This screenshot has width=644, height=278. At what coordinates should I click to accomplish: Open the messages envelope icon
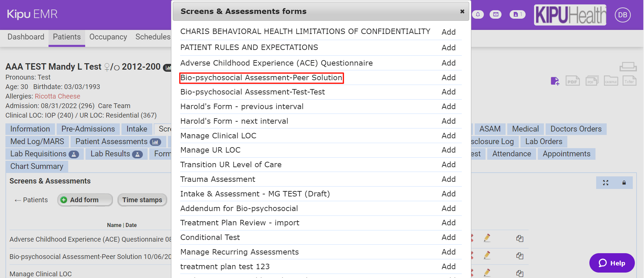496,15
